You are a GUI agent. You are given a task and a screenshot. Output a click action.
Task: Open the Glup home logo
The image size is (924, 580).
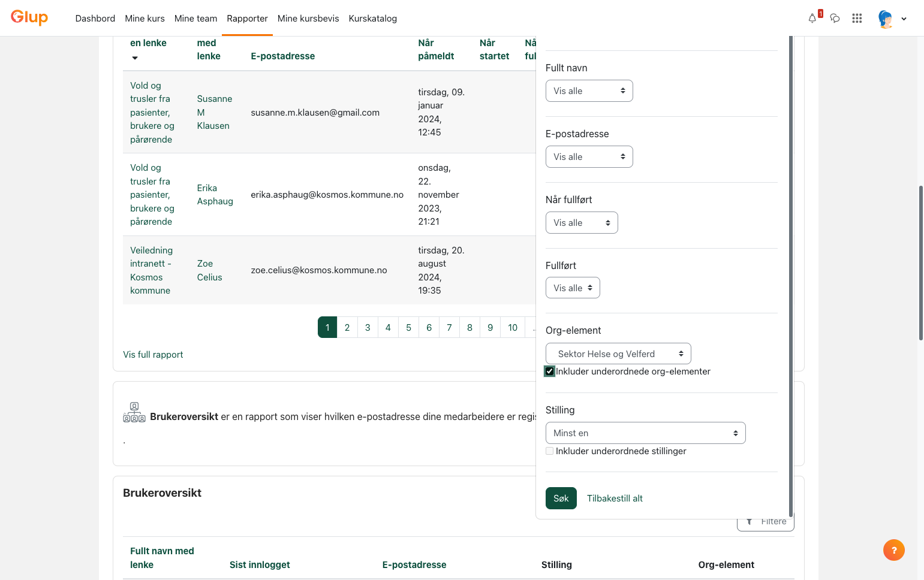click(x=29, y=17)
